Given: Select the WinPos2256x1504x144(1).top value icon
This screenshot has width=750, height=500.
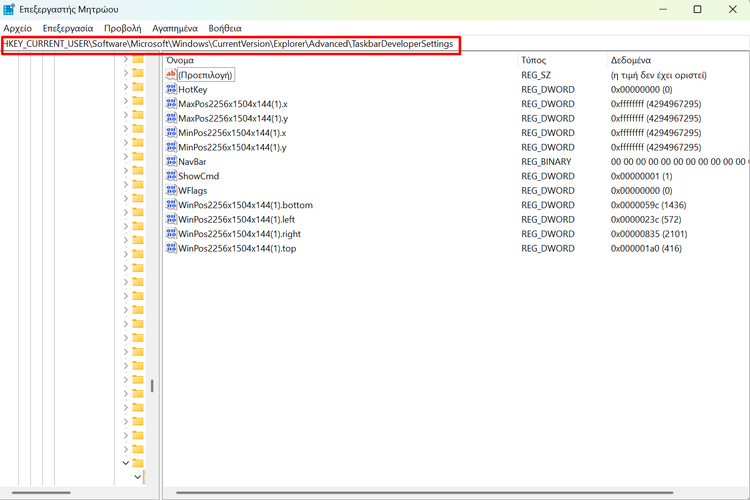Looking at the screenshot, I should pos(171,248).
